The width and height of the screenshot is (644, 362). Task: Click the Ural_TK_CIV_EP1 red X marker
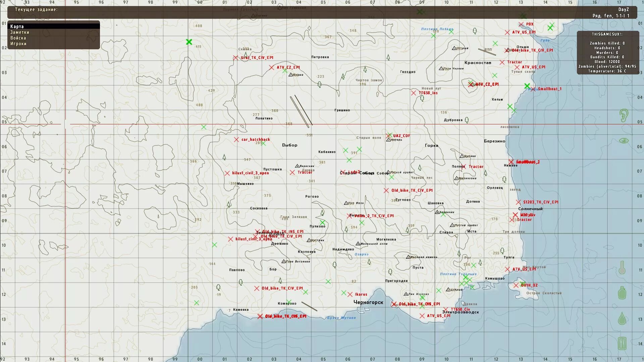coord(235,58)
